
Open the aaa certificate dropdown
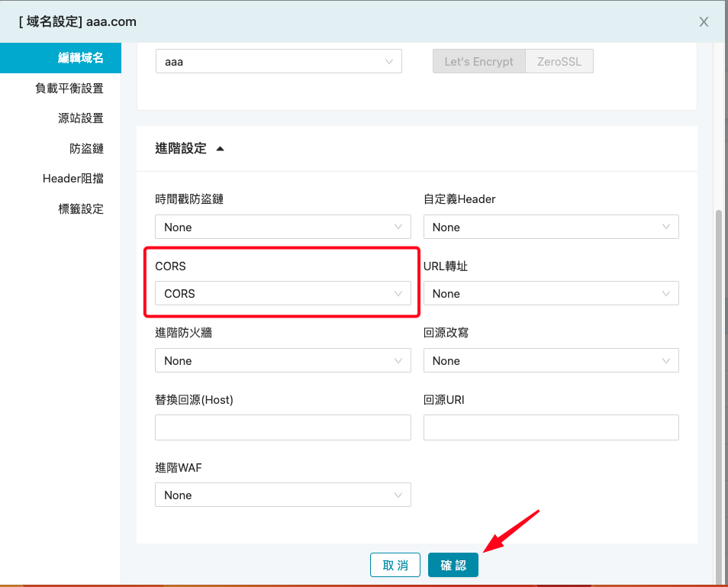279,62
